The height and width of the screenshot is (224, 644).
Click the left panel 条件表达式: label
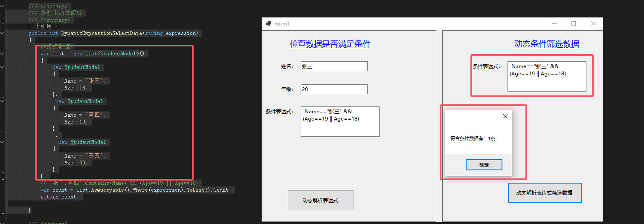pos(279,112)
